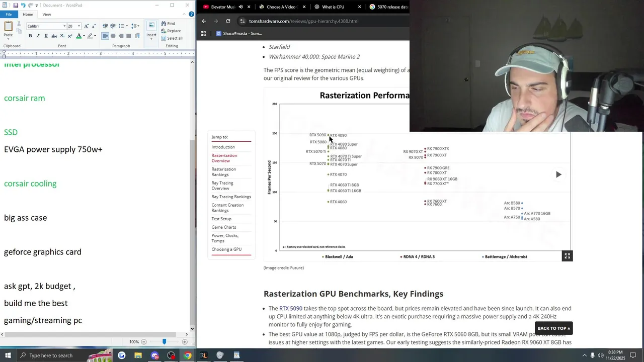Viewport: 644px width, 362px height.
Task: Apply the text color A button
Action: [78, 36]
